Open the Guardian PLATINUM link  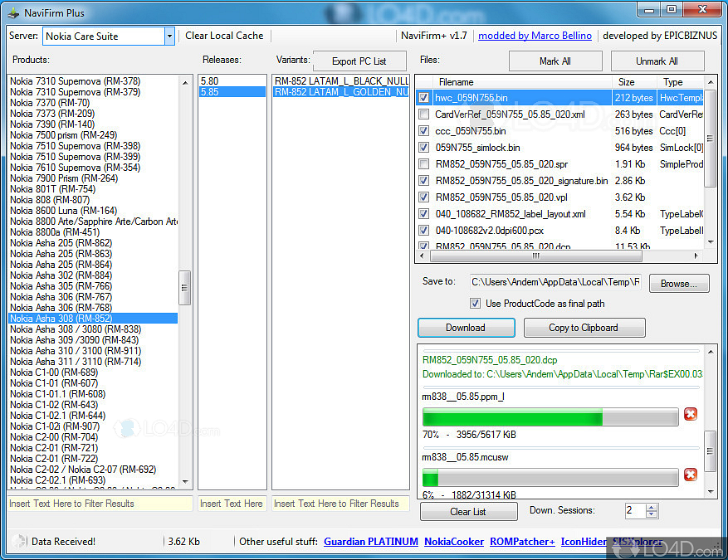[370, 542]
